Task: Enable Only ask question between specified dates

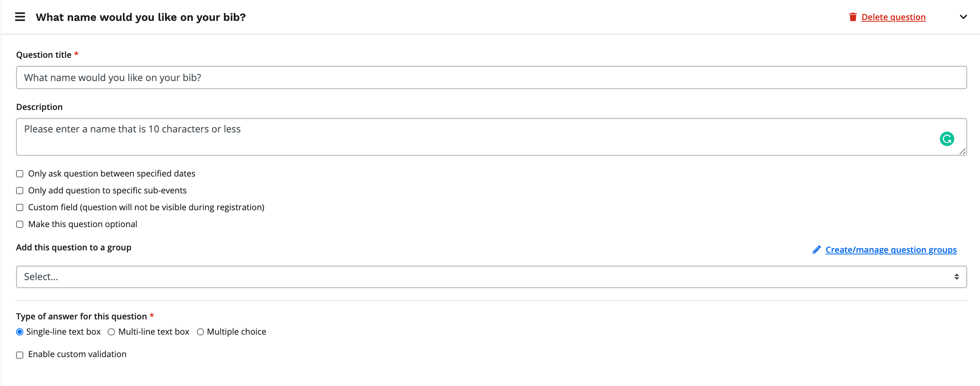Action: pos(20,174)
